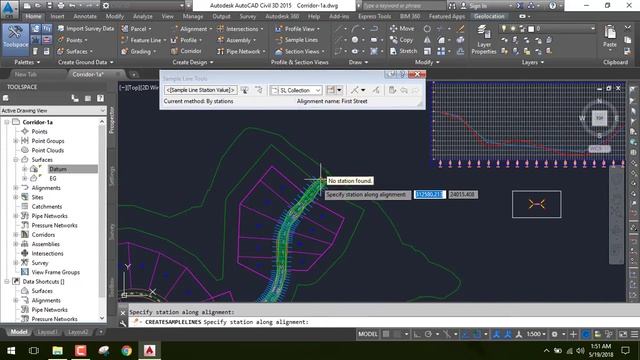Select the Move tool
This screenshot has width=640, height=360.
402,29
